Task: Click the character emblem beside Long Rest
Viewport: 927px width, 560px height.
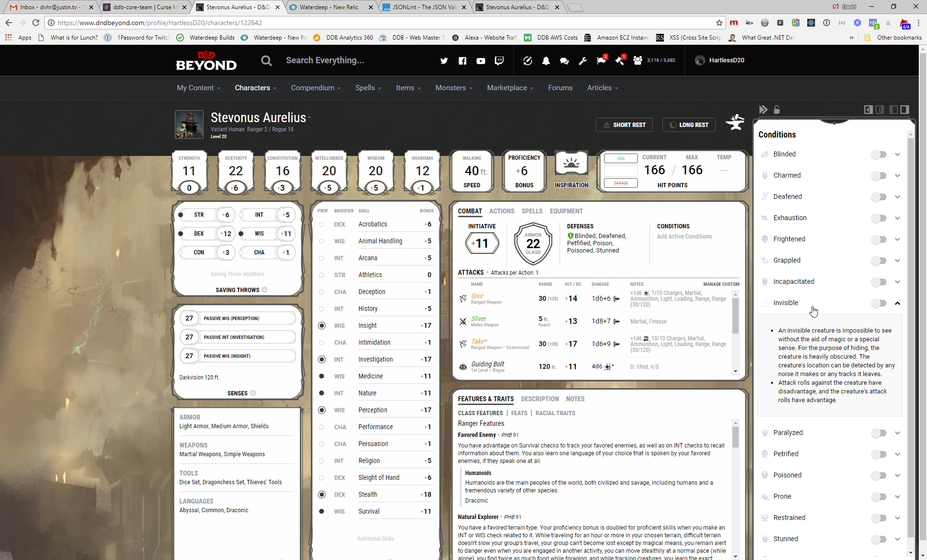Action: click(x=735, y=123)
